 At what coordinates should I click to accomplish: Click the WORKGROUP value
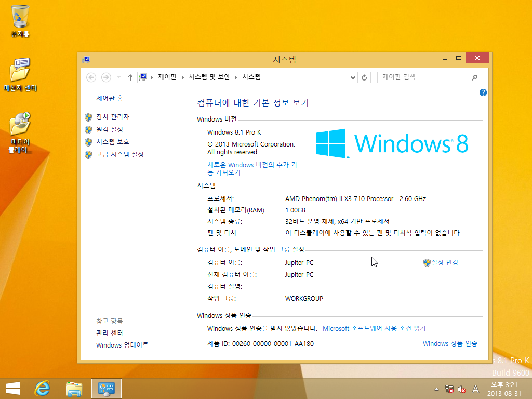[304, 298]
